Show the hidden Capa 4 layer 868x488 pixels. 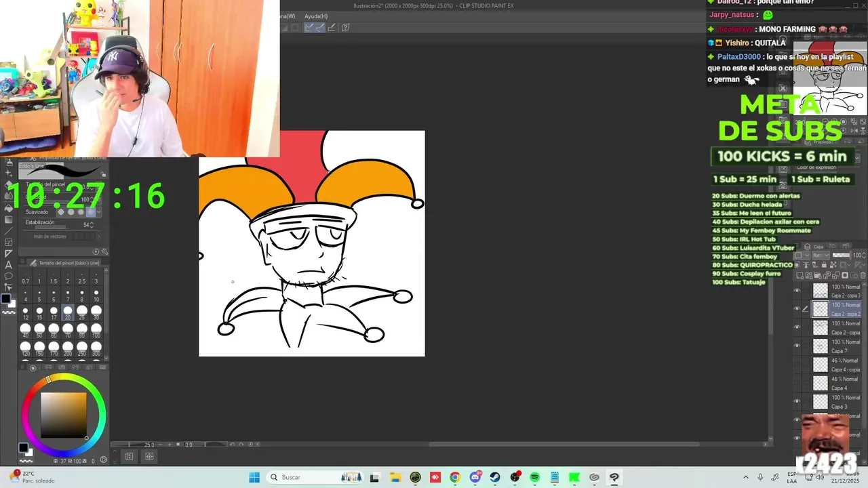click(x=797, y=383)
